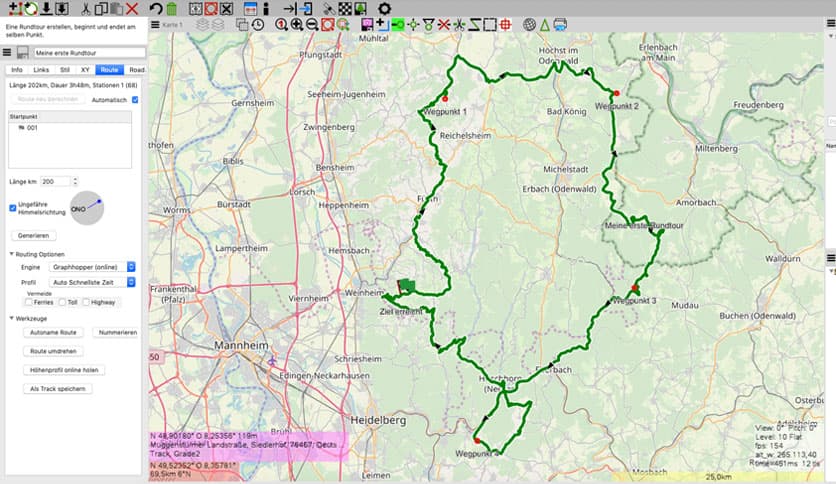Viewport: 836px width, 484px height.
Task: Click the zoom 1:1 magnifier icon
Action: point(281,25)
